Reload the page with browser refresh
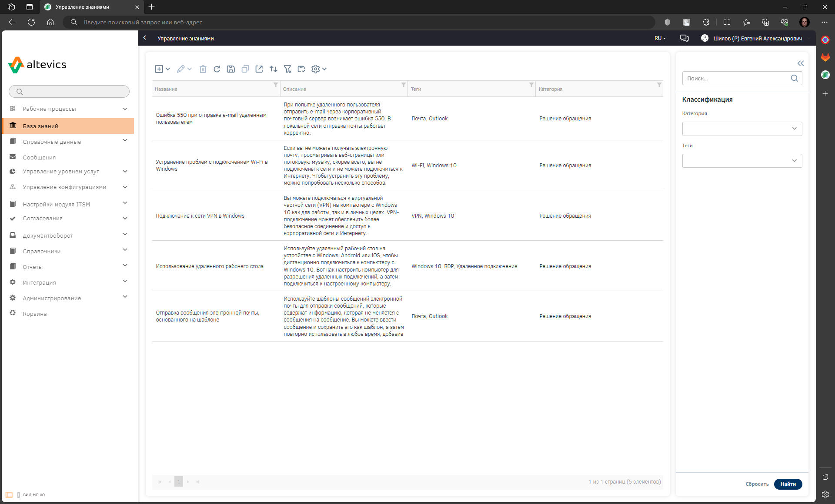The width and height of the screenshot is (835, 504). tap(31, 22)
